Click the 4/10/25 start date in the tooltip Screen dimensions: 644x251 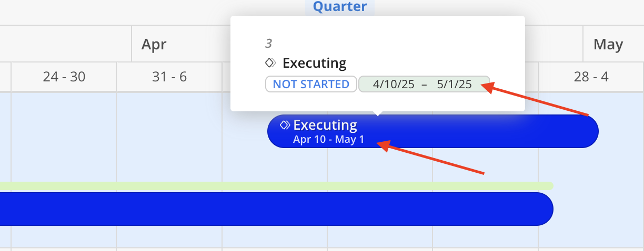point(394,84)
